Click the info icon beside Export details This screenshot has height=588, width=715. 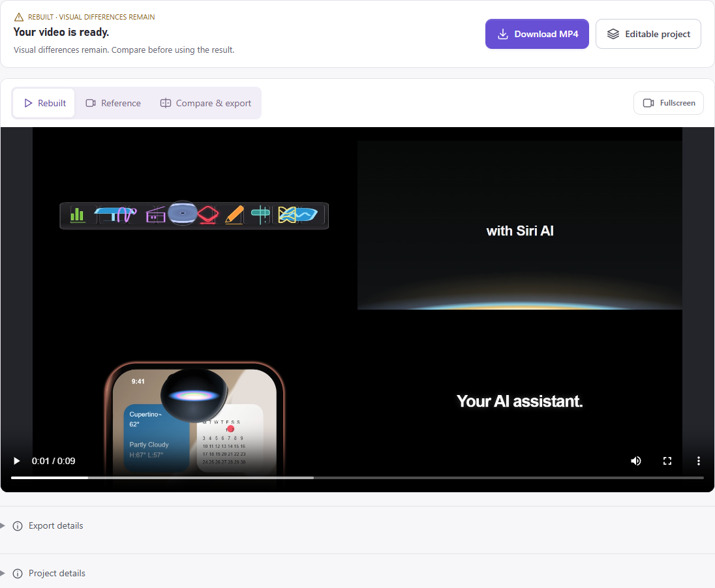point(18,526)
